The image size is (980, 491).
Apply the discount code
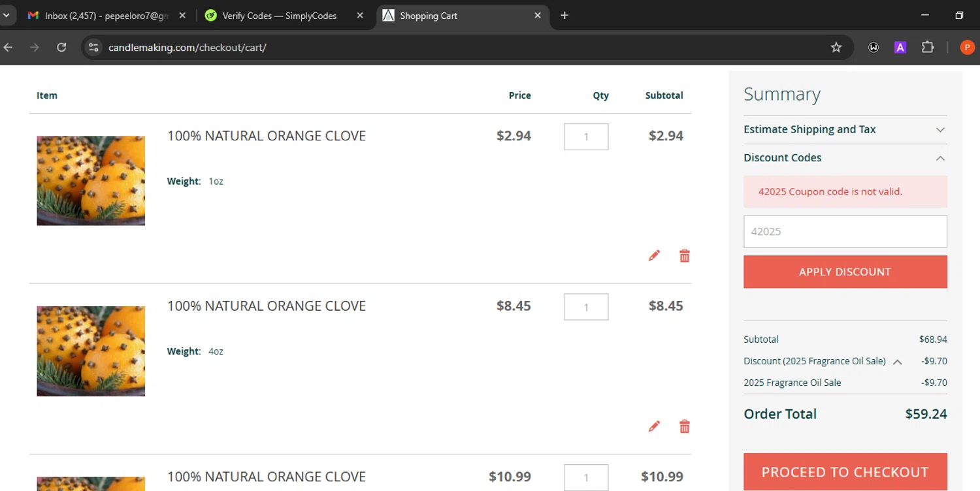tap(845, 272)
